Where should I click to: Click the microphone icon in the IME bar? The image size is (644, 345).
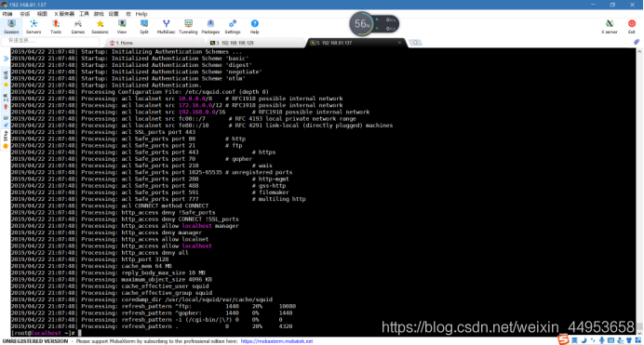click(602, 340)
